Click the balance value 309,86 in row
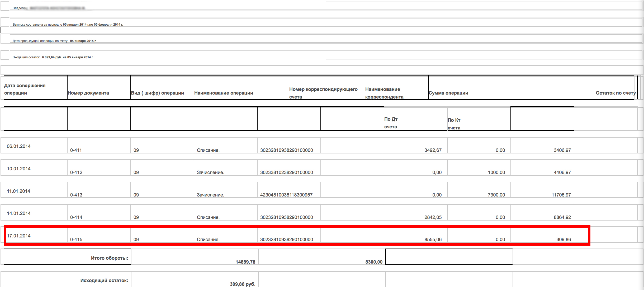 (563, 240)
